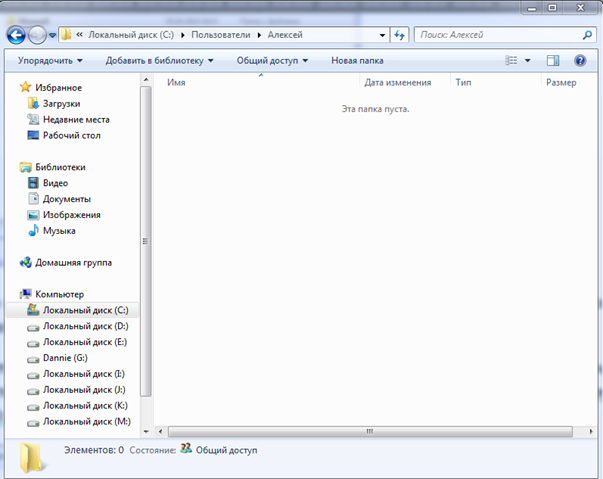Open the view options dropdown arrow
Image resolution: width=603 pixels, height=479 pixels.
pyautogui.click(x=528, y=60)
